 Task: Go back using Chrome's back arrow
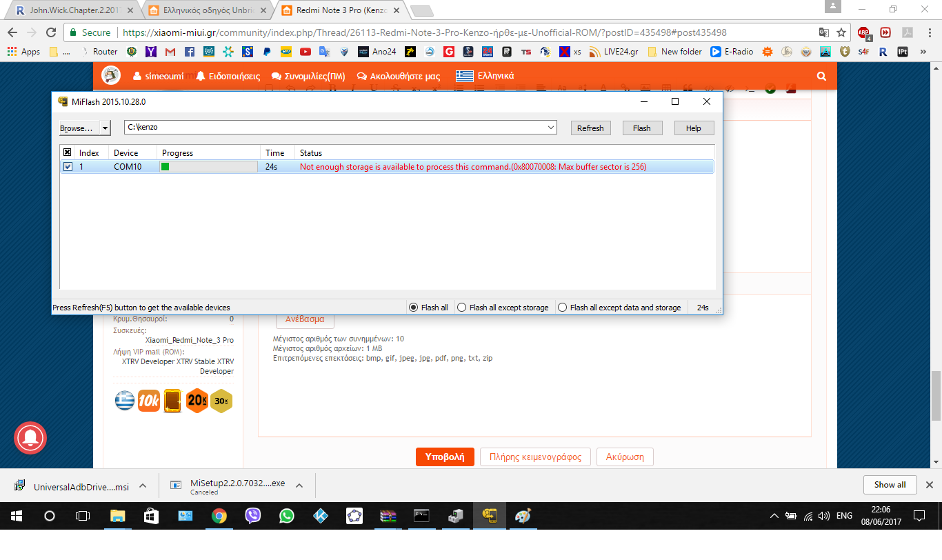coord(12,32)
